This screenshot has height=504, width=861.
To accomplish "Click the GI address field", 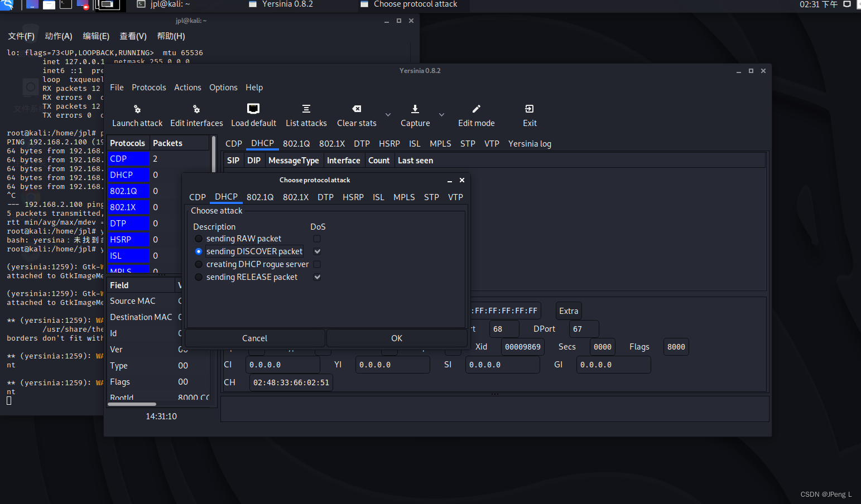I will pos(613,365).
